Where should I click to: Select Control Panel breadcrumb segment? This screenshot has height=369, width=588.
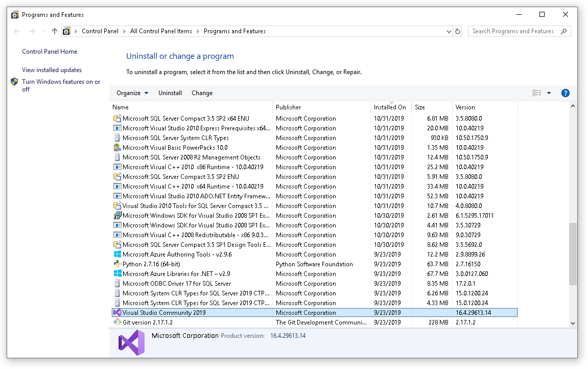[x=100, y=32]
